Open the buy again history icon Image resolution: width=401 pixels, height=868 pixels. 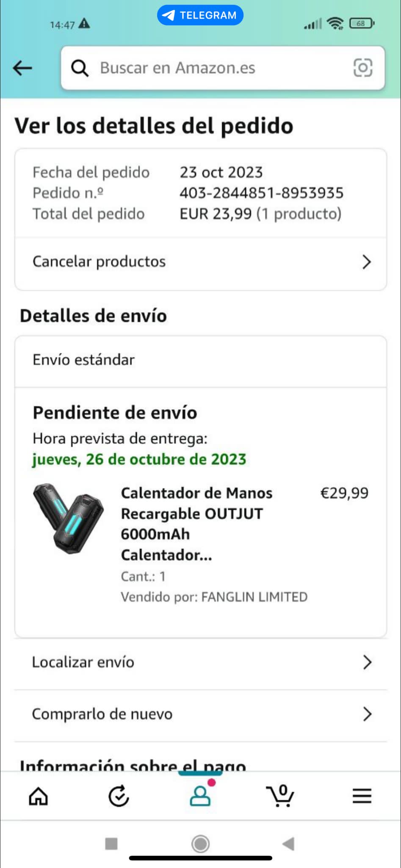[x=119, y=796]
